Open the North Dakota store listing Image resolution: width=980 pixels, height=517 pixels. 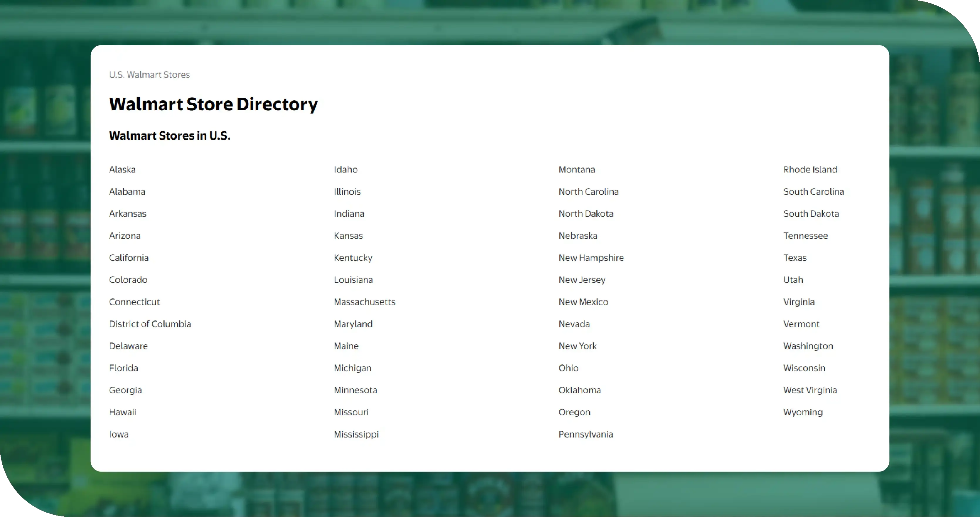point(586,213)
